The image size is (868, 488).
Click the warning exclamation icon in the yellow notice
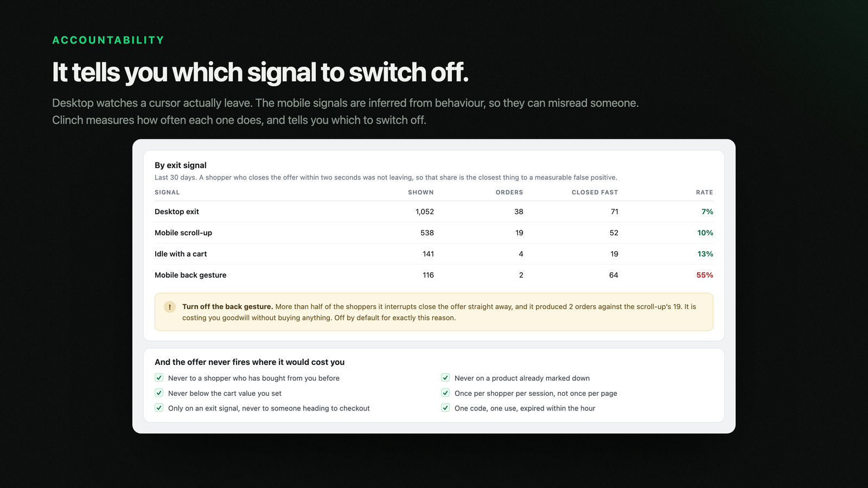[x=170, y=307]
